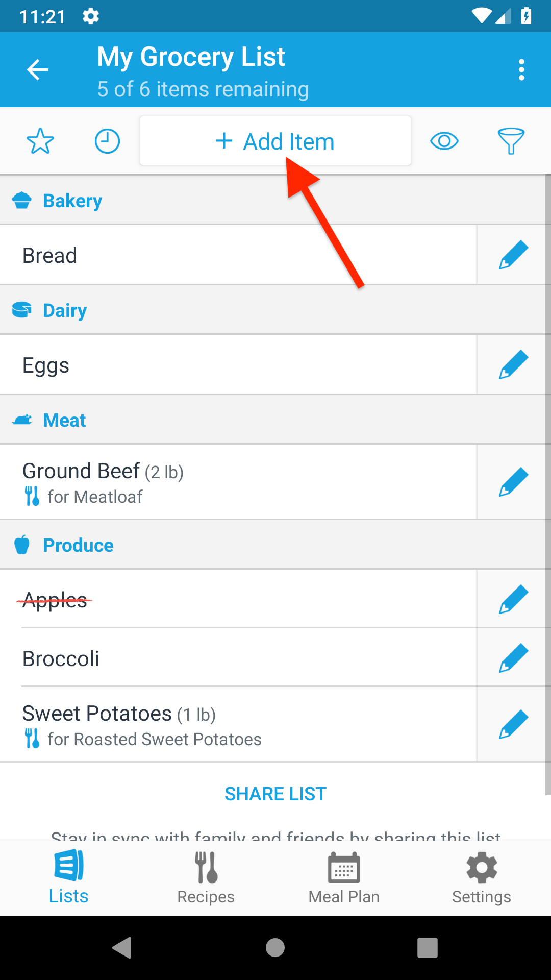Switch to the Recipes tab
Screen dimensions: 551x980
(206, 878)
